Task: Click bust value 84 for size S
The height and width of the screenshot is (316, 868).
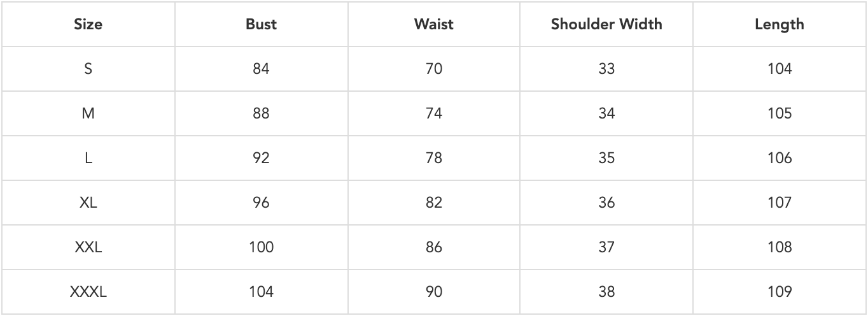Action: pyautogui.click(x=261, y=69)
